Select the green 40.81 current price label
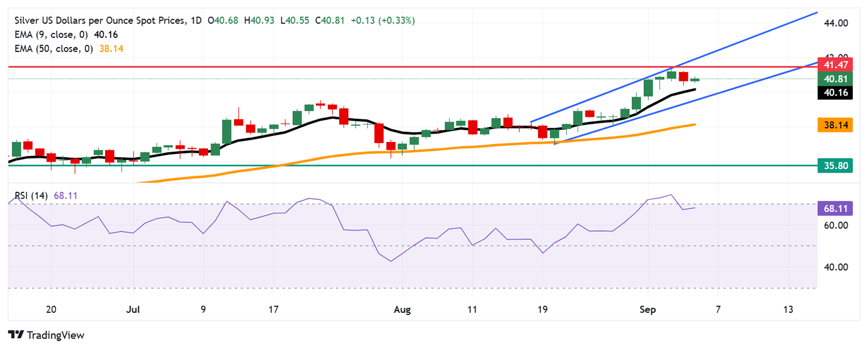This screenshot has height=349, width=868. point(835,79)
